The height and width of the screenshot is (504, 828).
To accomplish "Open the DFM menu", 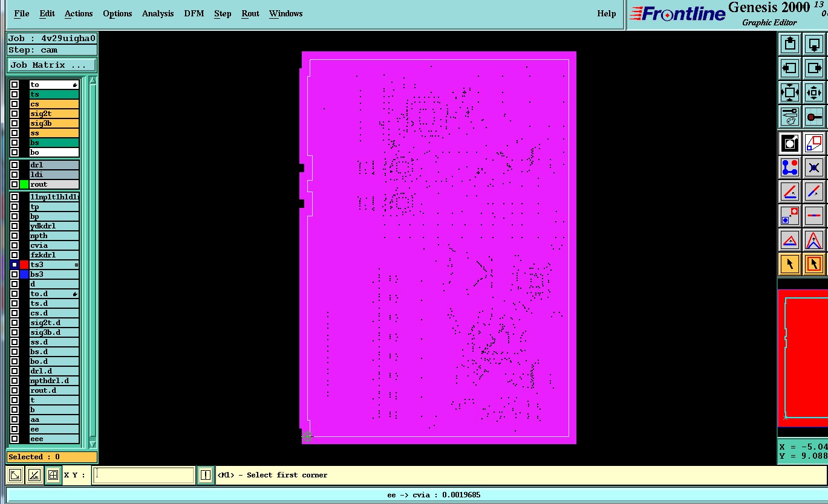I will click(194, 13).
